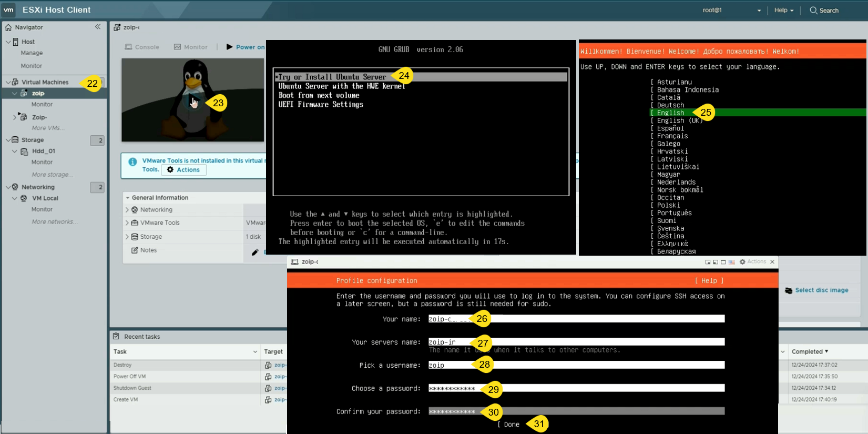Click the Console monitor icon in VM toolbar
Viewport: 868px width, 434px height.
[x=128, y=47]
